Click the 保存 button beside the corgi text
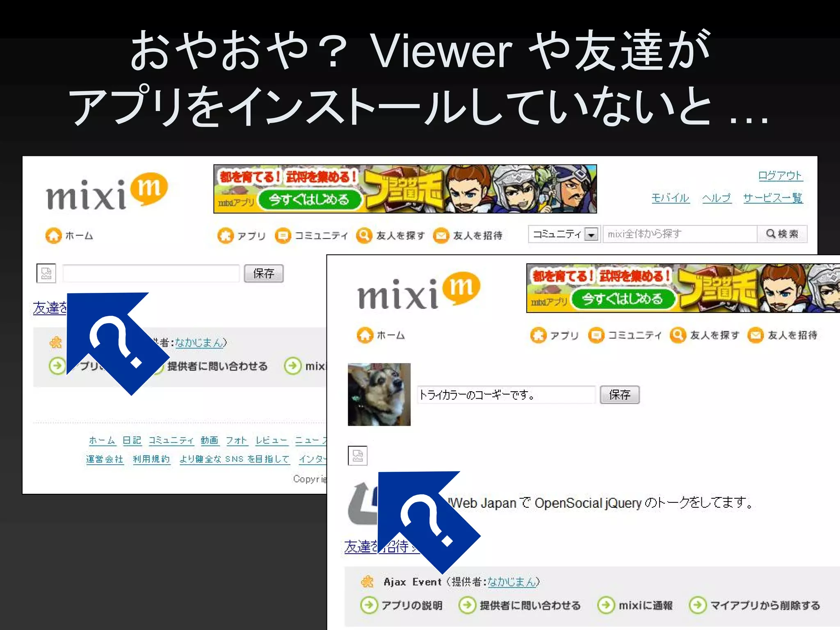This screenshot has width=840, height=630. point(620,395)
